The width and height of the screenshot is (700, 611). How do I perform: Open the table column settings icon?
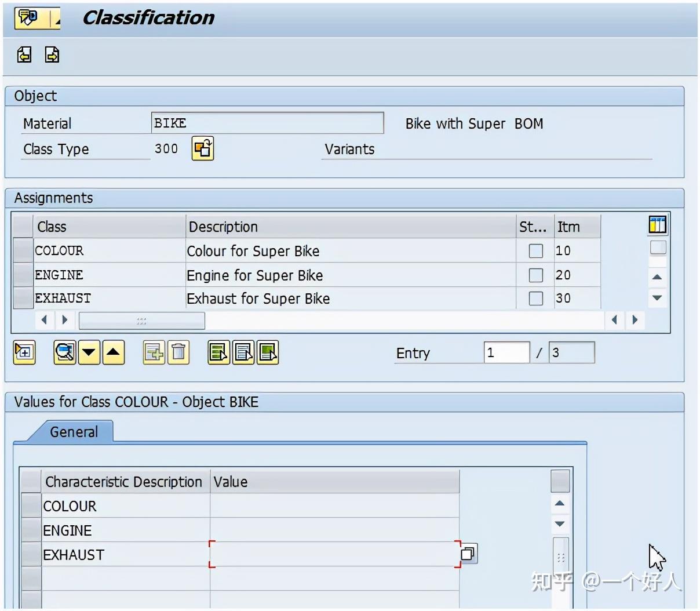click(x=658, y=224)
